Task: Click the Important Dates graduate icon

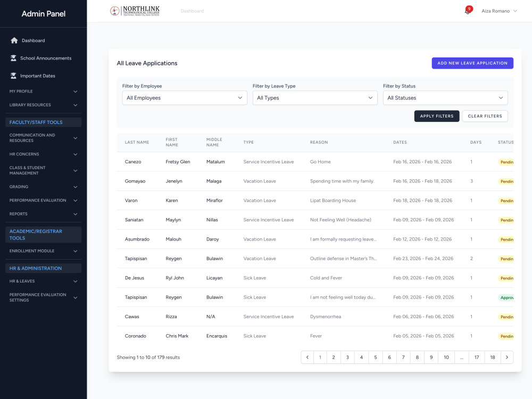Action: click(x=13, y=76)
